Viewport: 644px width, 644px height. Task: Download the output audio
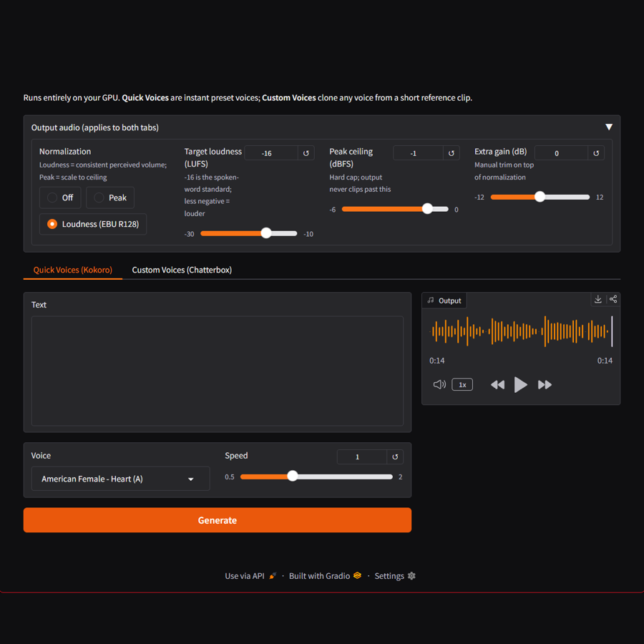tap(598, 299)
